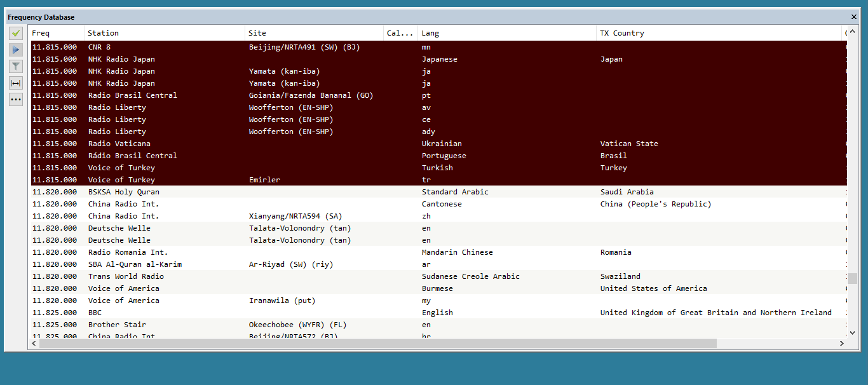Select the Radio Vaticana Ukrainian row
Image resolution: width=868 pixels, height=385 pixels.
(x=254, y=144)
